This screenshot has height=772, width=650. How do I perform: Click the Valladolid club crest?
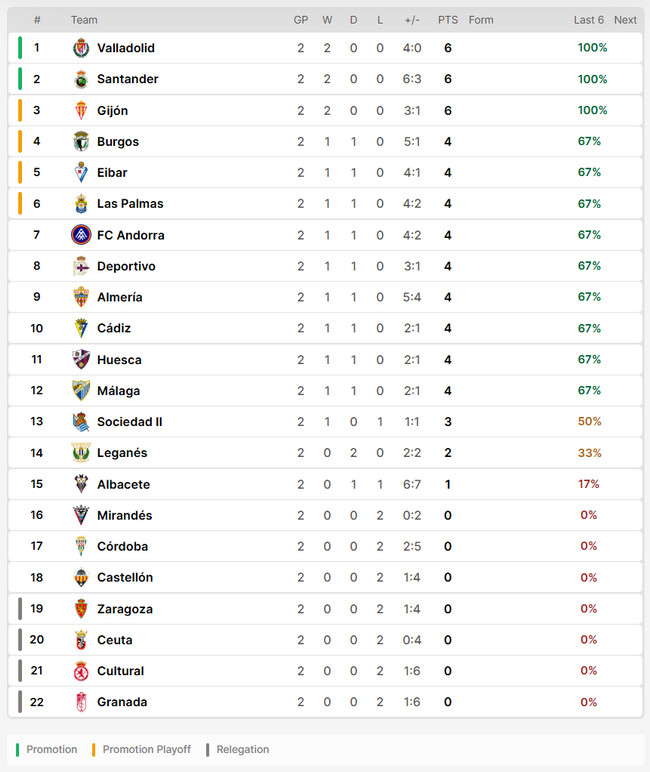coord(81,48)
